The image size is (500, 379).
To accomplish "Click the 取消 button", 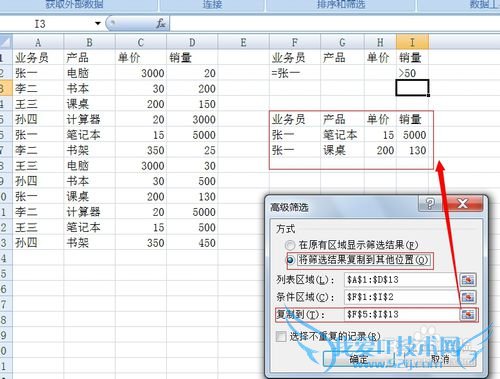I will point(439,359).
